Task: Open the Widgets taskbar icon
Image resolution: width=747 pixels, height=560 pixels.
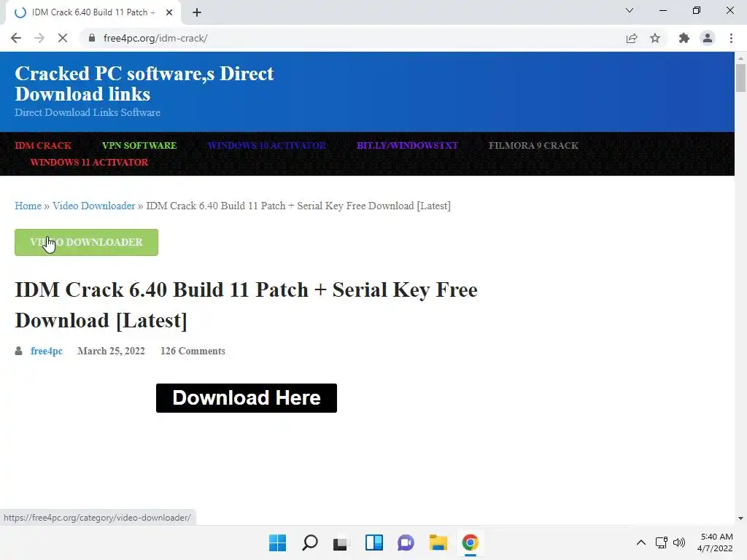Action: tap(374, 542)
